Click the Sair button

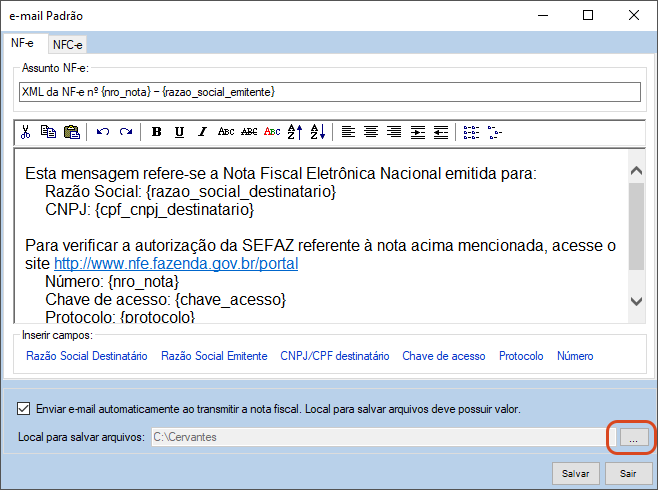coord(628,473)
